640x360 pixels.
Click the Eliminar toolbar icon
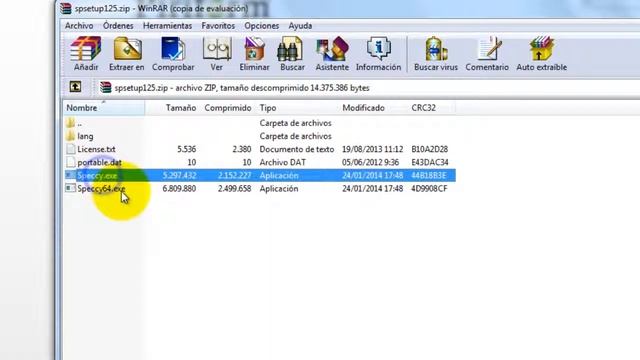(254, 49)
